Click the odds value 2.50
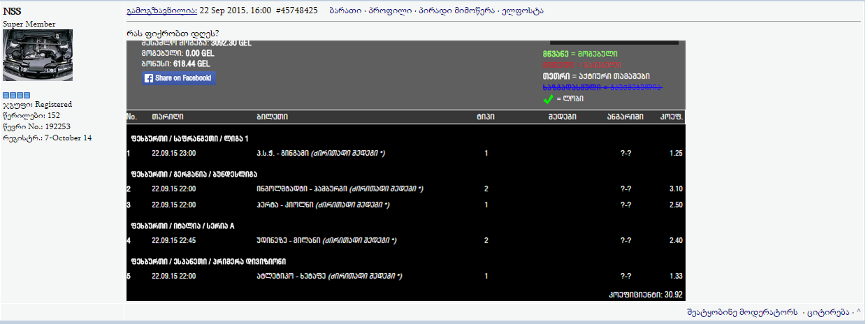The width and height of the screenshot is (868, 324). click(675, 205)
